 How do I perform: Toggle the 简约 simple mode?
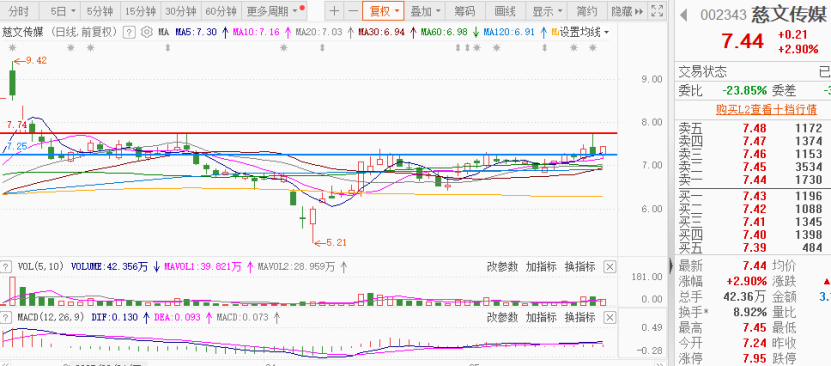[587, 11]
